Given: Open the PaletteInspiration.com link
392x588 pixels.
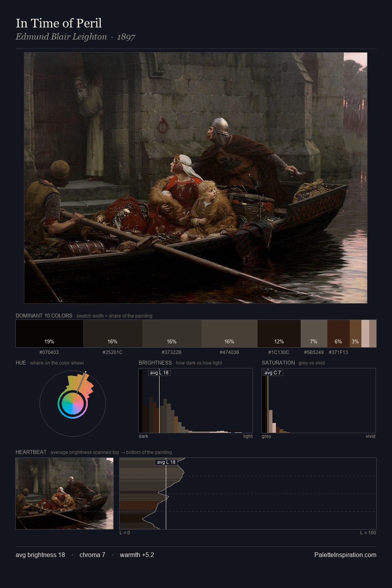Looking at the screenshot, I should click(x=345, y=555).
